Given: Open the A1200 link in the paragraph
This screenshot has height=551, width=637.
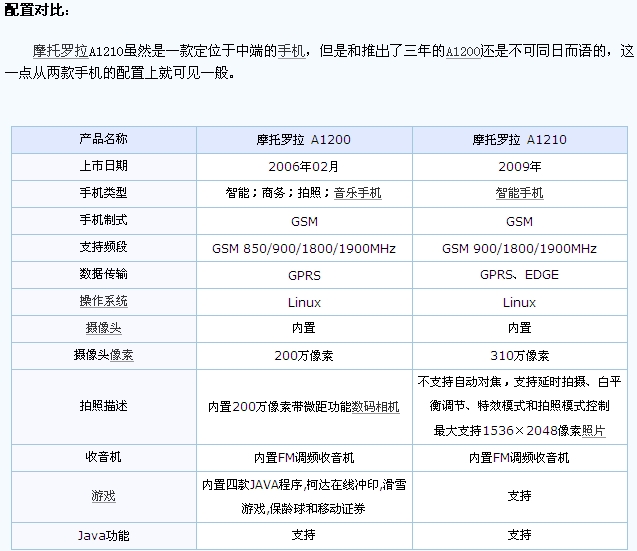Looking at the screenshot, I should coord(463,52).
